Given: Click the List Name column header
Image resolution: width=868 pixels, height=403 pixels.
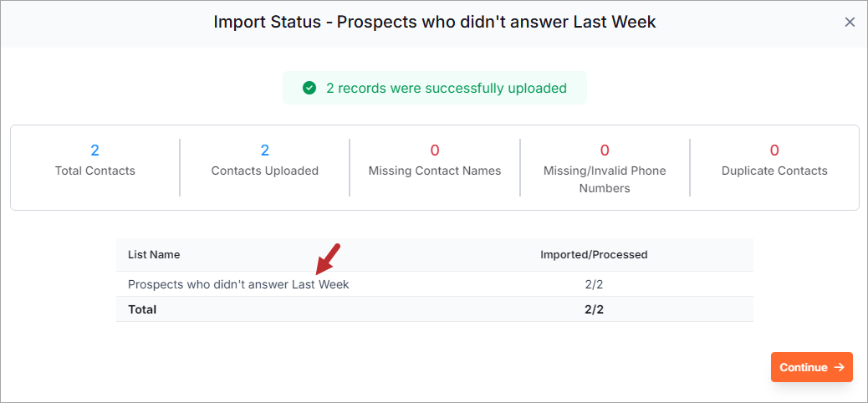Looking at the screenshot, I should pyautogui.click(x=154, y=255).
